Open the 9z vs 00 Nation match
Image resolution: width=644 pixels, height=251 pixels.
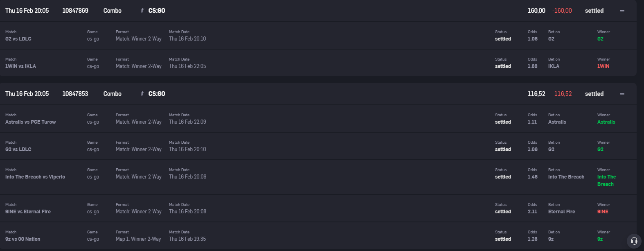tap(23, 239)
